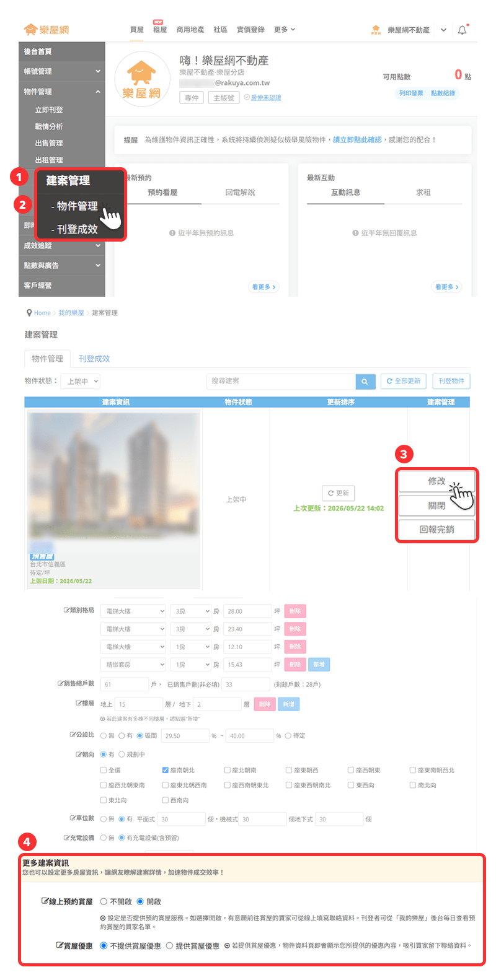496x980 pixels.
Task: Expand 點數與廣告 in the sidebar
Action: 62,265
